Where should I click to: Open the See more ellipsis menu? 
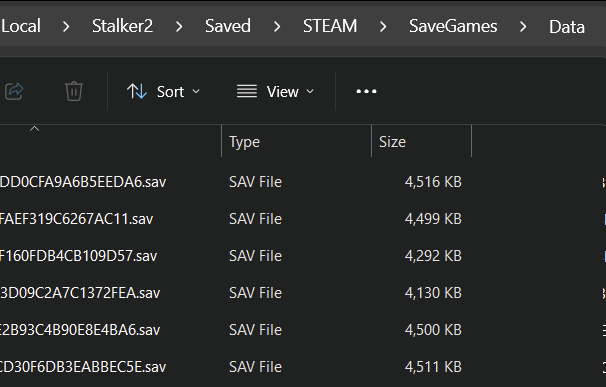coord(366,92)
